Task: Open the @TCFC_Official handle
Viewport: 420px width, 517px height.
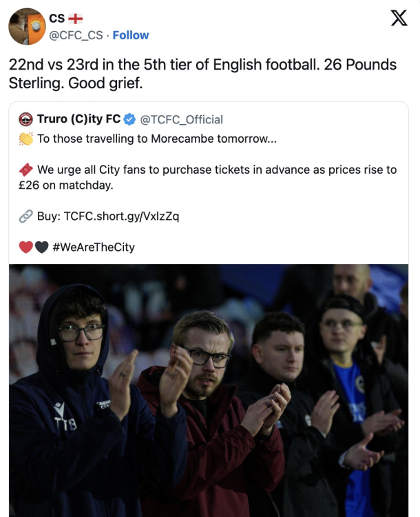Action: pyautogui.click(x=182, y=119)
